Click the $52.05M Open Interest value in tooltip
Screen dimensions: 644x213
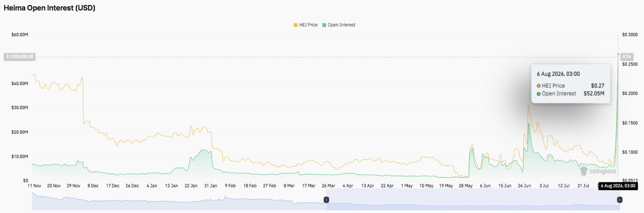pyautogui.click(x=594, y=94)
